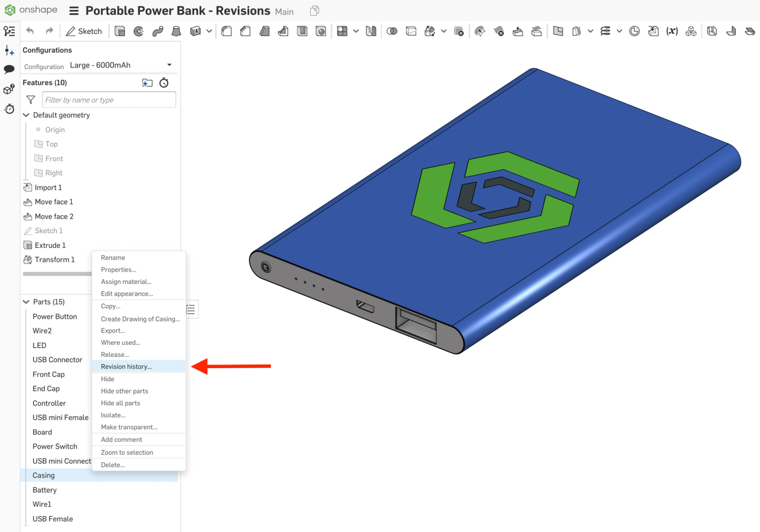Viewport: 760px width, 532px height.
Task: Collapse the Default geometry group
Action: click(26, 115)
